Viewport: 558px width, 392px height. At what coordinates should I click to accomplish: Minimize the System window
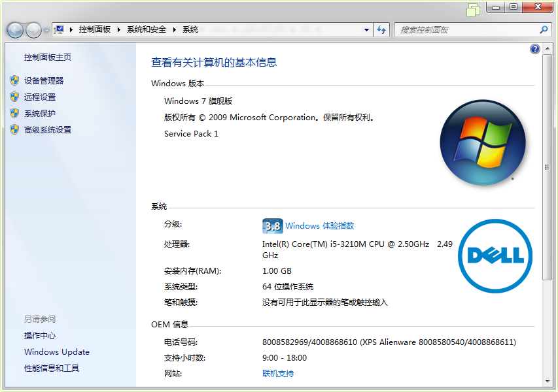496,7
